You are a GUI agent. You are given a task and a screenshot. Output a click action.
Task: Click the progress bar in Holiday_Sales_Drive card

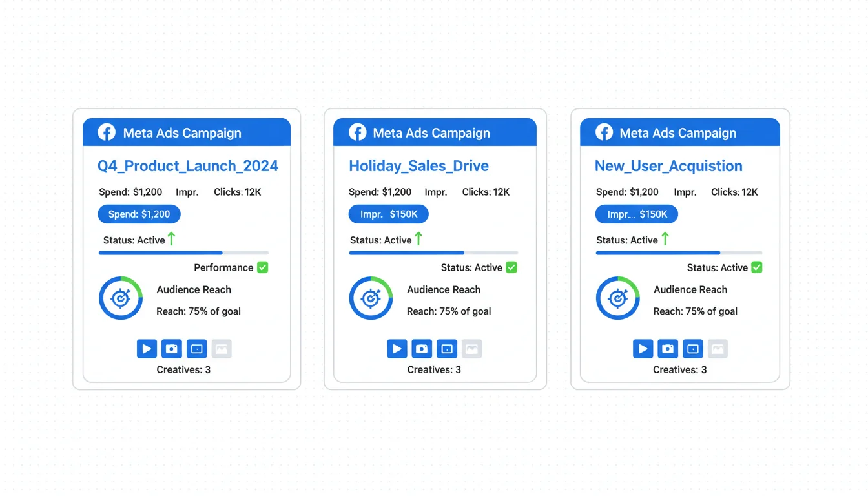click(x=433, y=253)
